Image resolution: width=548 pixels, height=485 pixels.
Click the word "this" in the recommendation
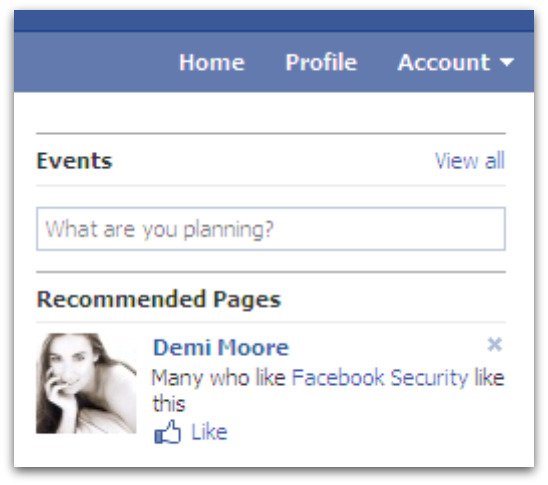click(x=169, y=404)
